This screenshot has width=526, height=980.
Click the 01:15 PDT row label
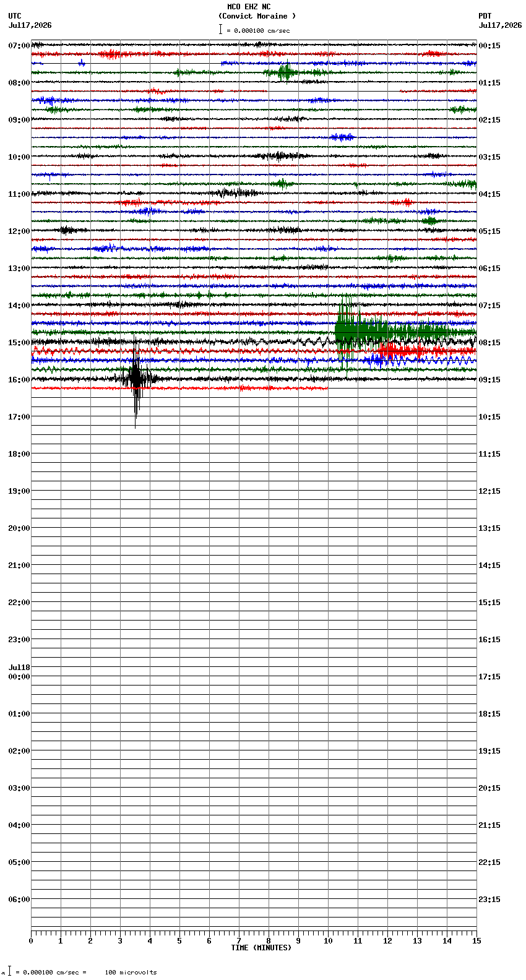489,83
